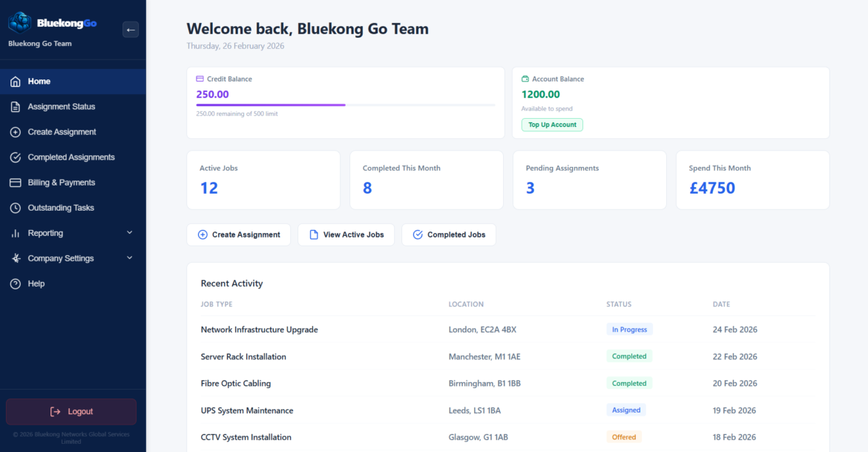This screenshot has height=452, width=868.
Task: Expand the Company Settings submenu chevron
Action: click(x=130, y=258)
